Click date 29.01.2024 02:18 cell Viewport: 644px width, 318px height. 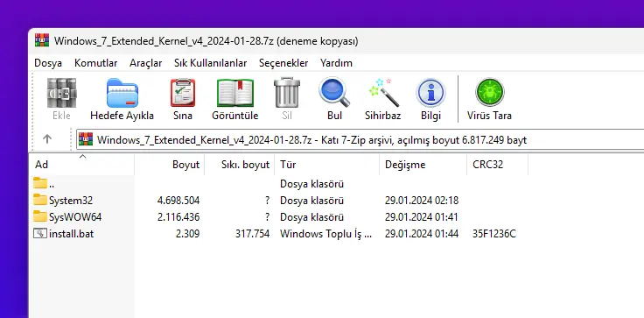tap(422, 201)
